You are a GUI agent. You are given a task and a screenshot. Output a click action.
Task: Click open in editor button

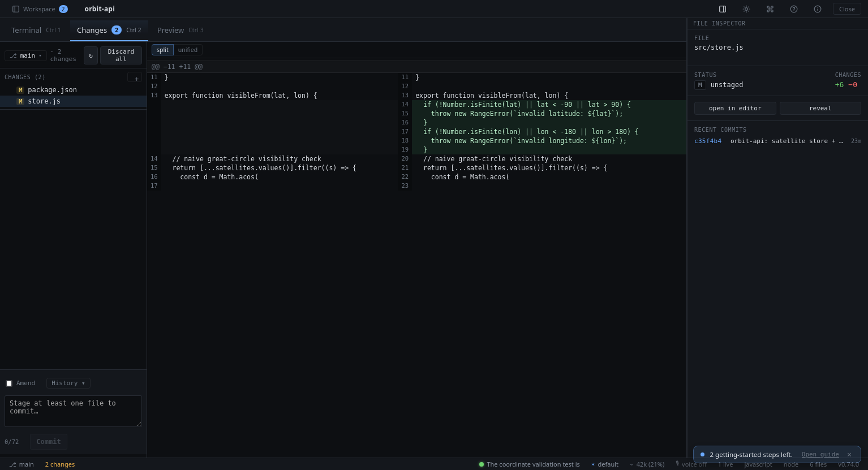735,109
